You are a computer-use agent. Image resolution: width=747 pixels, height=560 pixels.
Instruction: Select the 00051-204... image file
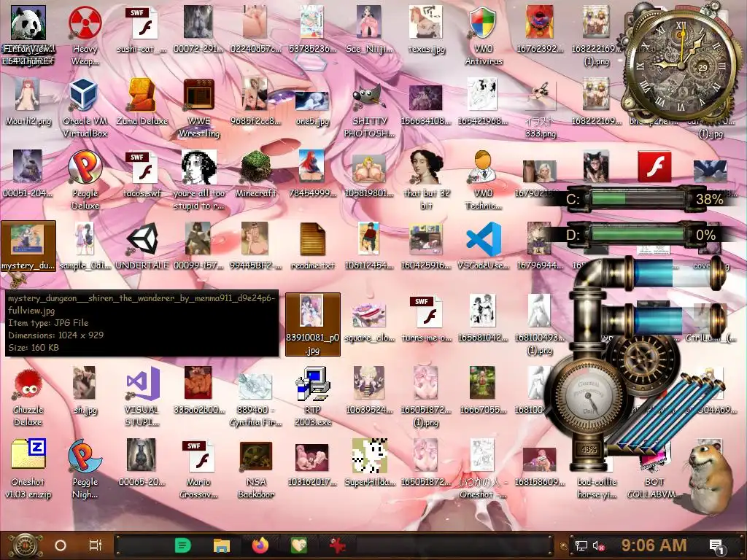(x=28, y=175)
